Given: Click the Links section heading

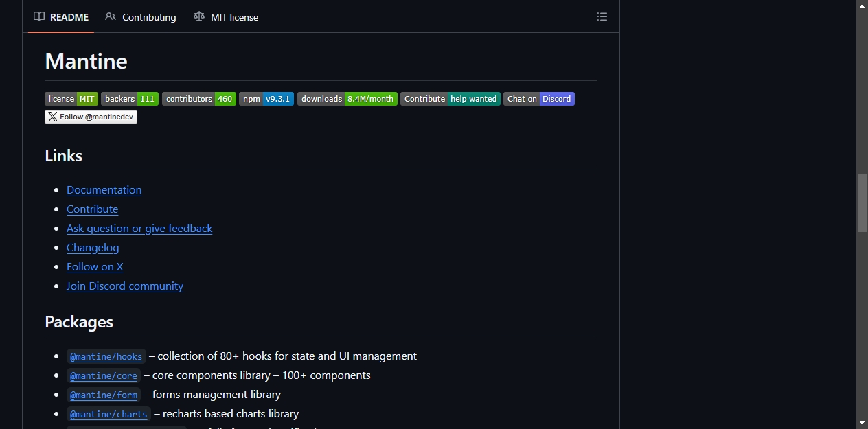Looking at the screenshot, I should [63, 156].
